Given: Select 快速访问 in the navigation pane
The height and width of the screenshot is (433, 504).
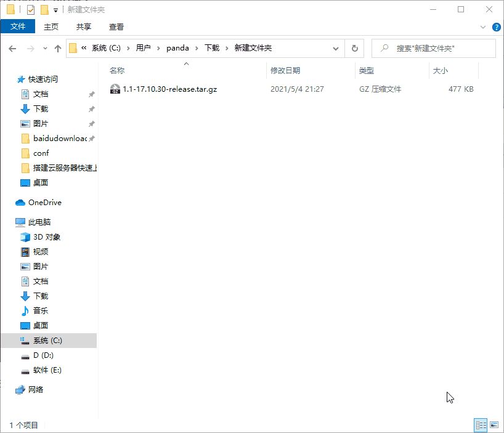Looking at the screenshot, I should (x=43, y=79).
